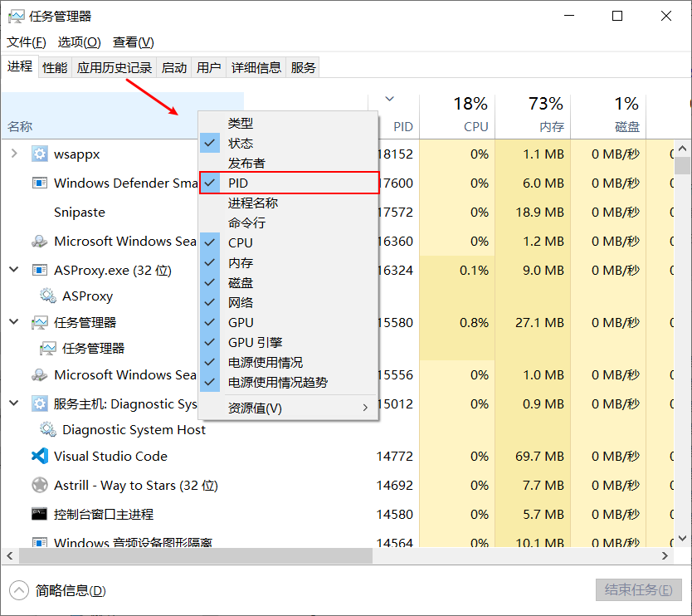The image size is (692, 616).
Task: Click the Microsoft Windows Search icon with PID 16360
Action: pyautogui.click(x=40, y=241)
